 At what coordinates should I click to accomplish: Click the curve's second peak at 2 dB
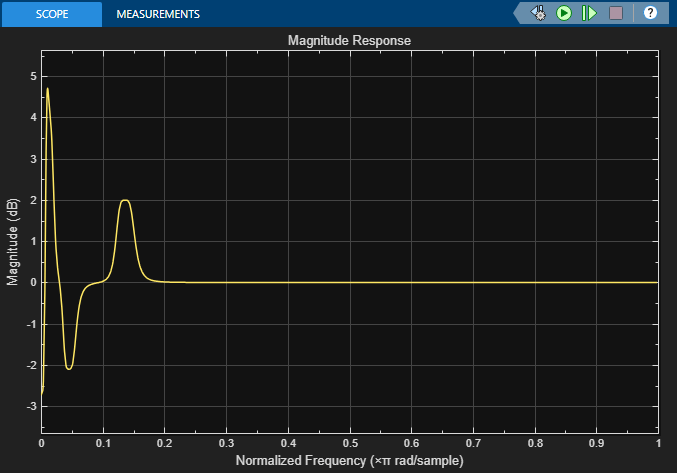click(x=125, y=200)
